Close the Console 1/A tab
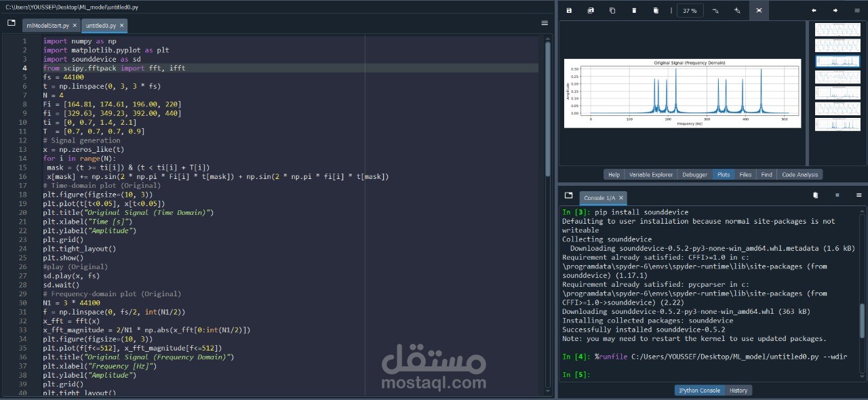This screenshot has width=868, height=400. coord(620,198)
